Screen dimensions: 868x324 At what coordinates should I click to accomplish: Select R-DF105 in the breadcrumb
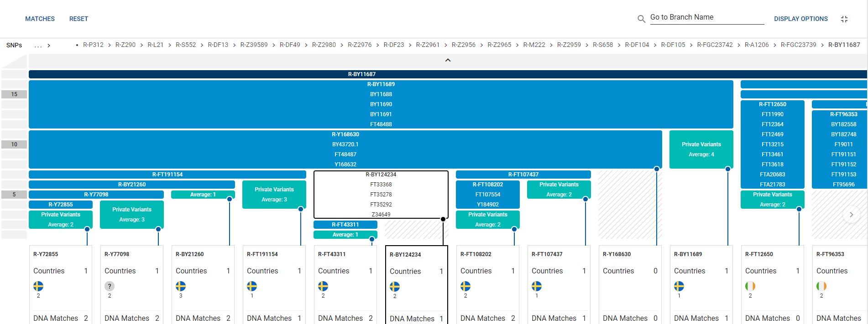point(673,45)
